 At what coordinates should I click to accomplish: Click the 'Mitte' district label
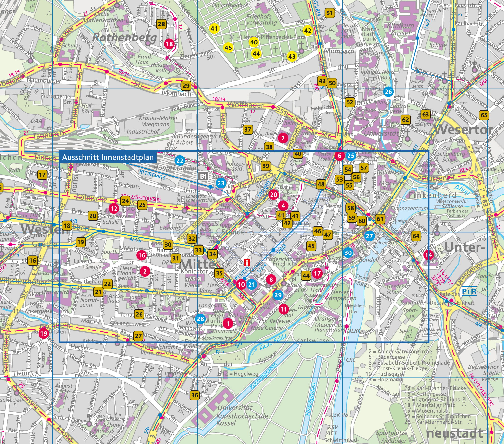pos(197,264)
